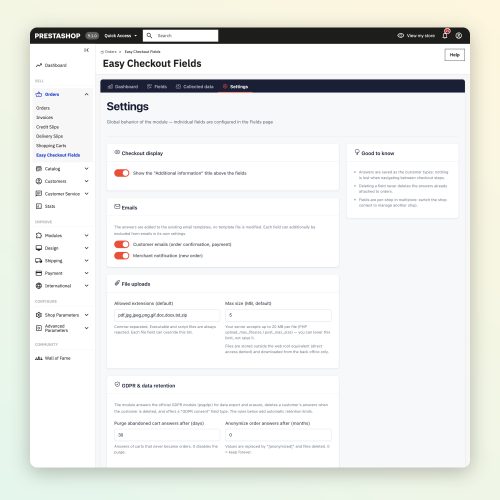Click the Max size input field

click(278, 315)
